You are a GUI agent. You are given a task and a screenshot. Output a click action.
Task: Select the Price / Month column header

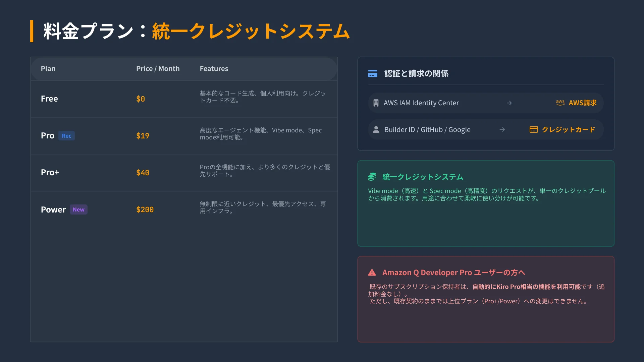point(158,69)
